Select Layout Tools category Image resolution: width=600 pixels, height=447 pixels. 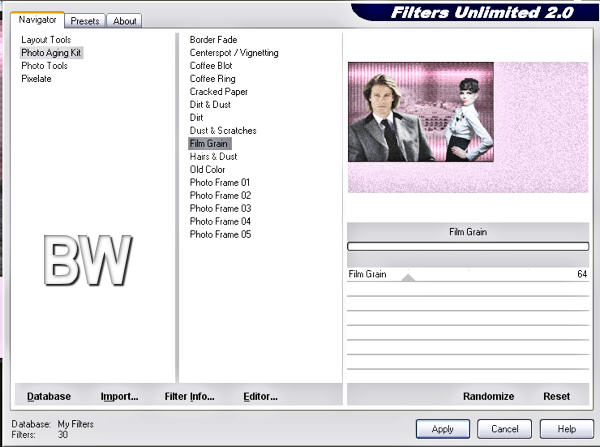(46, 40)
